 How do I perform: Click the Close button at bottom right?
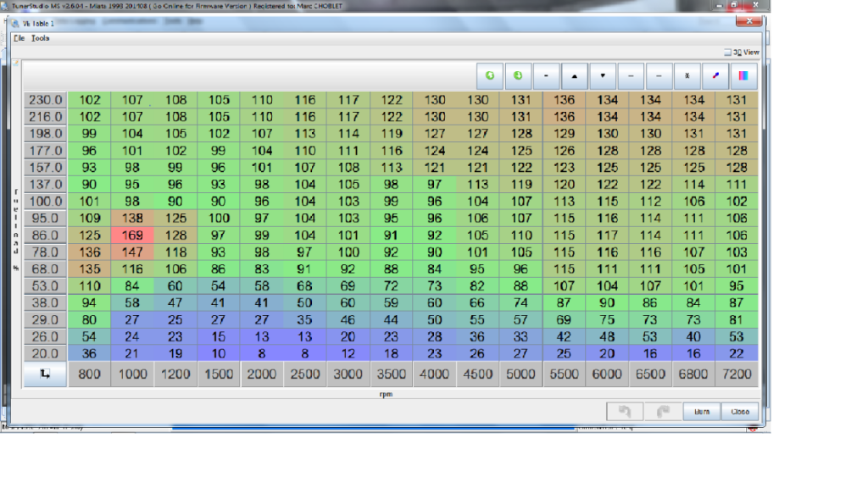coord(740,412)
